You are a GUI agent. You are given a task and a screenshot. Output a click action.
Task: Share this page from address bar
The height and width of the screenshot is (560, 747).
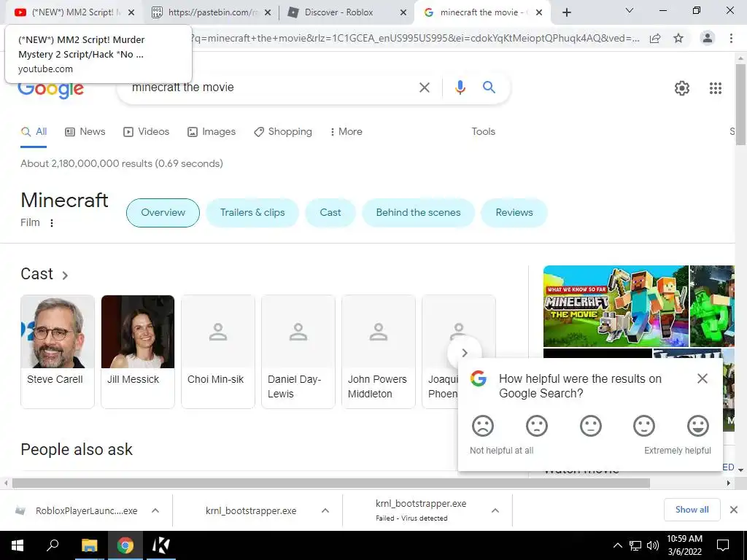[655, 38]
